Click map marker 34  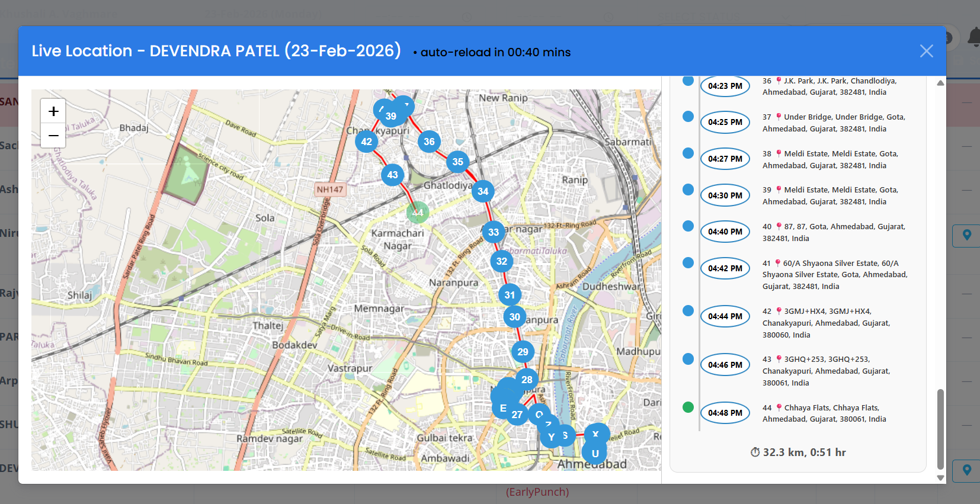tap(483, 191)
